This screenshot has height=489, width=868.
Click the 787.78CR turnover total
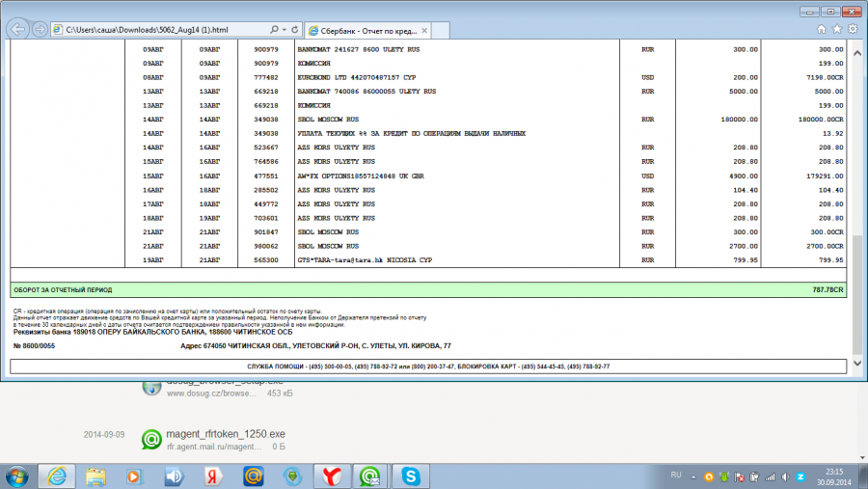click(x=828, y=289)
